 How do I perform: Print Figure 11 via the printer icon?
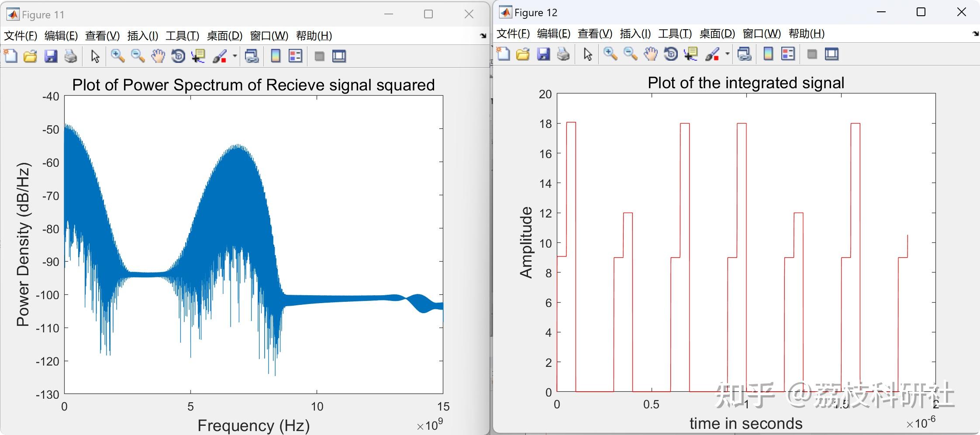[x=71, y=56]
